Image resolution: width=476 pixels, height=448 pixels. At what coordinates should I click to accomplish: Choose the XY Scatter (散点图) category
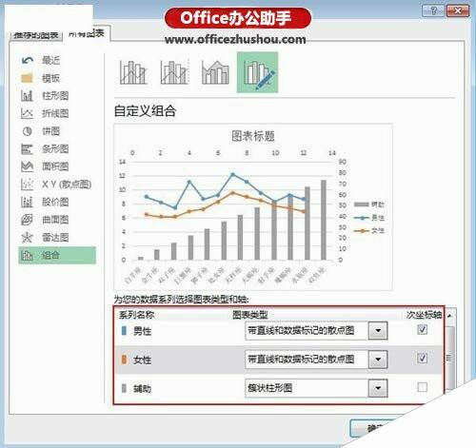[x=56, y=184]
